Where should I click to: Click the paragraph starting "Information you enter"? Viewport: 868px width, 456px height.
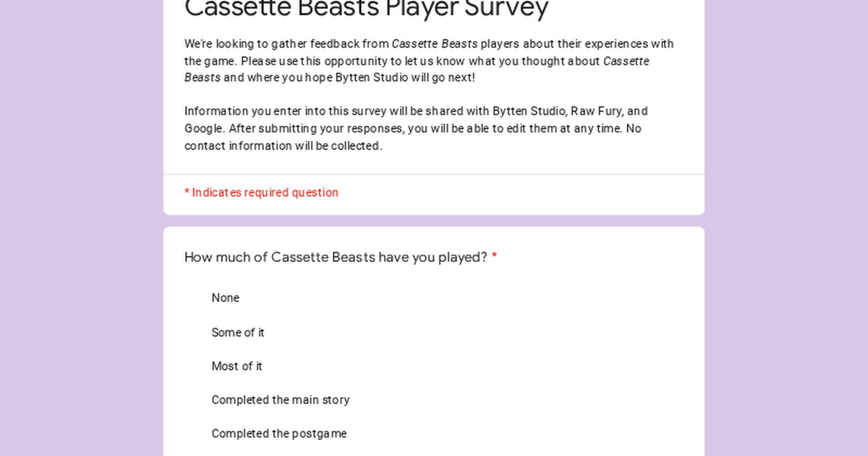coord(416,129)
